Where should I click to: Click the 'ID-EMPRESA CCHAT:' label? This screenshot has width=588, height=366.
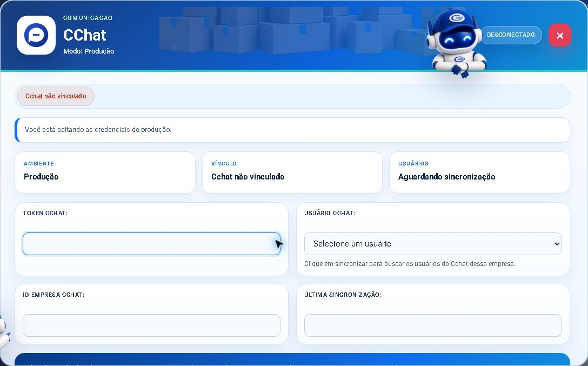(54, 295)
